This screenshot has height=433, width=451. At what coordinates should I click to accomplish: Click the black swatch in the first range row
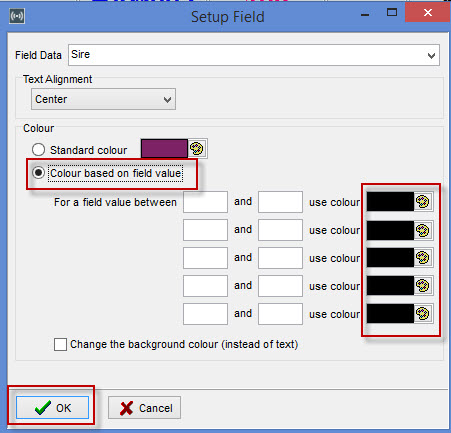click(390, 202)
